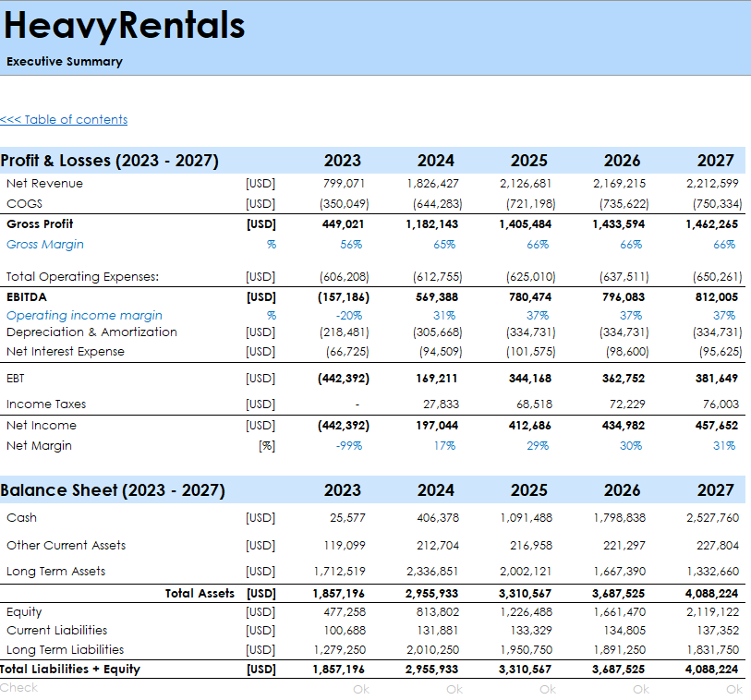Select the Depreciation & Amortization label

(91, 332)
